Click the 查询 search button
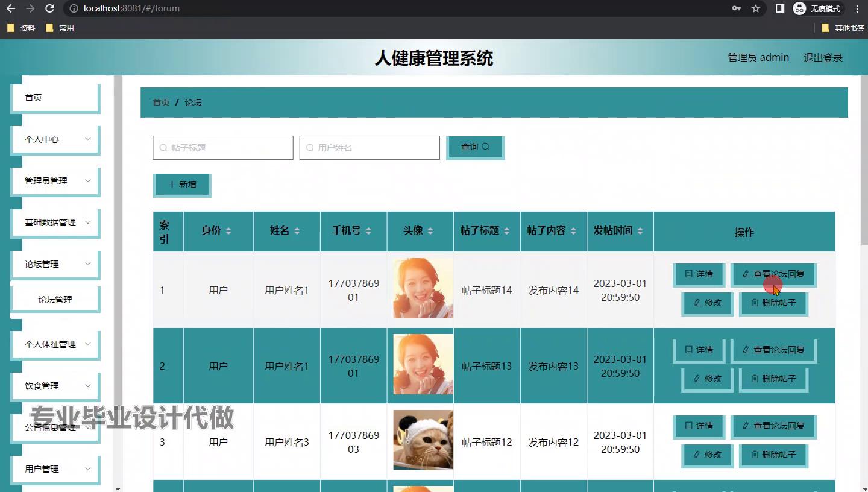The image size is (868, 492). [x=475, y=147]
